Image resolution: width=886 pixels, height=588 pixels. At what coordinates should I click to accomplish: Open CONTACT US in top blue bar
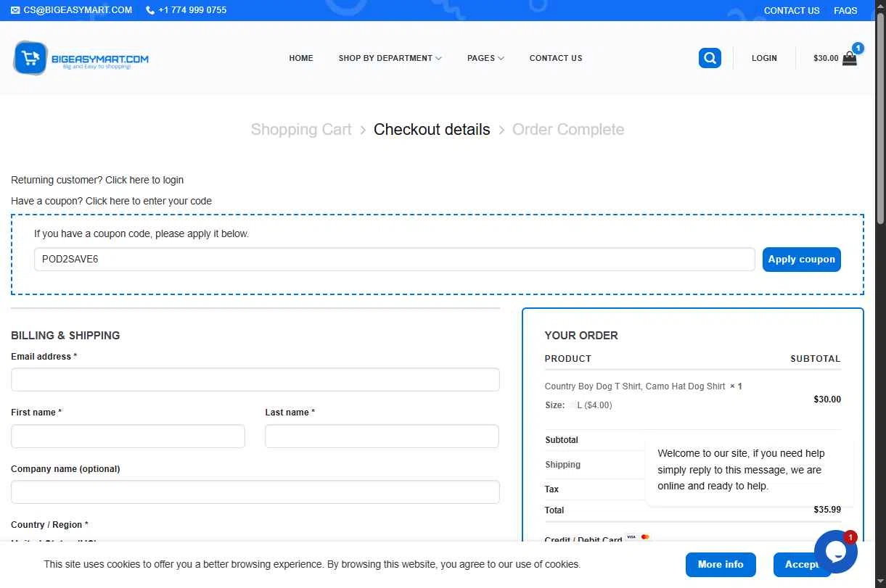pyautogui.click(x=792, y=10)
